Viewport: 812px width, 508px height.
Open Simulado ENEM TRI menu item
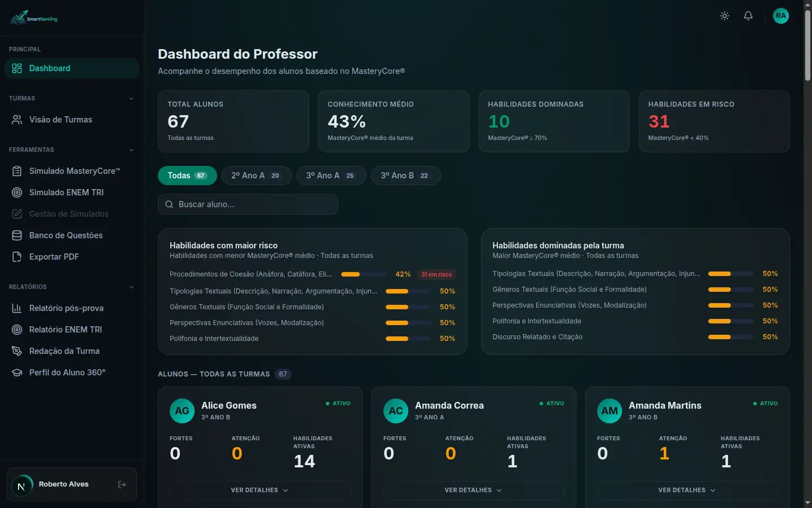click(72, 192)
